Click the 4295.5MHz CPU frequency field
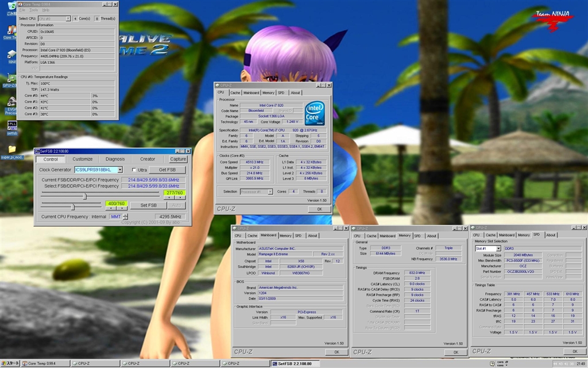 (170, 217)
